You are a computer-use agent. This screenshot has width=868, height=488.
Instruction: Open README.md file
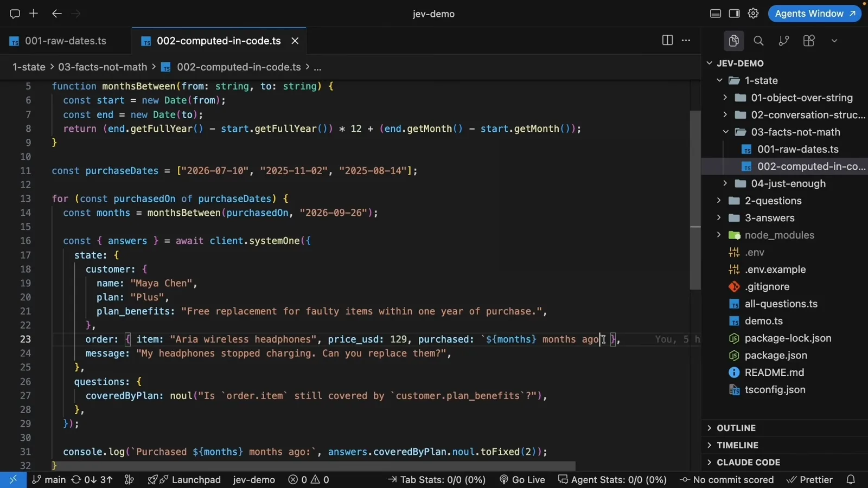coord(784,373)
